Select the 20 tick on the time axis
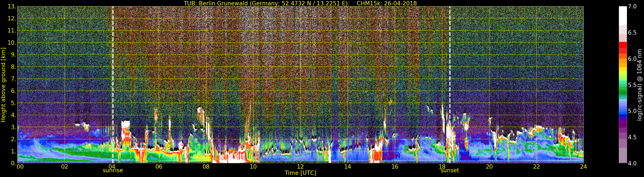 (489, 167)
